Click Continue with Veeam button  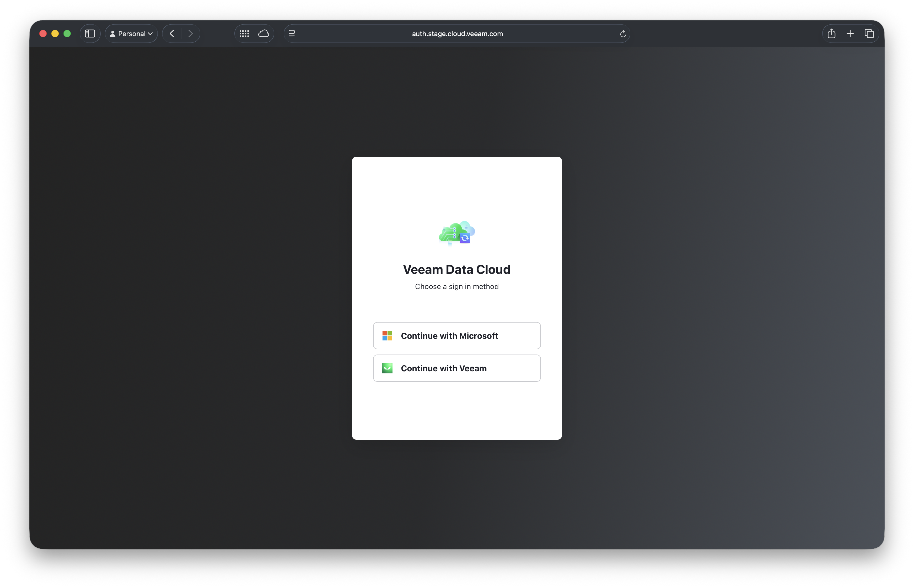coord(456,368)
